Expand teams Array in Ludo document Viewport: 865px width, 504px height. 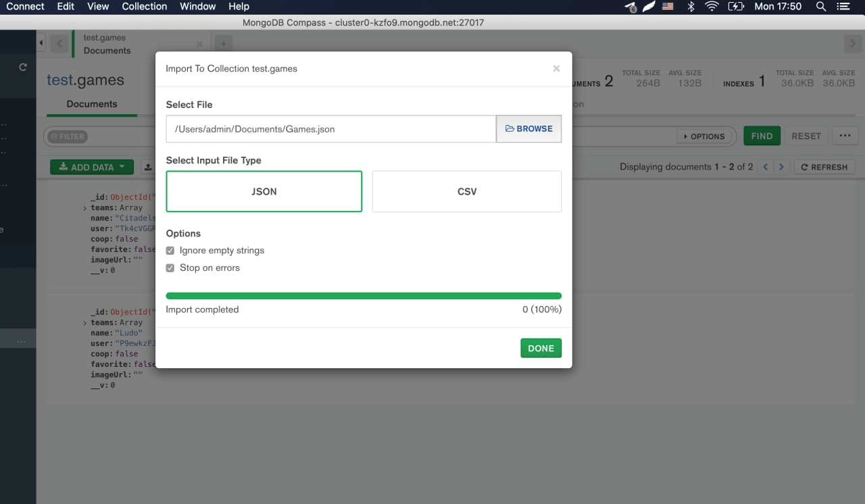tap(84, 324)
